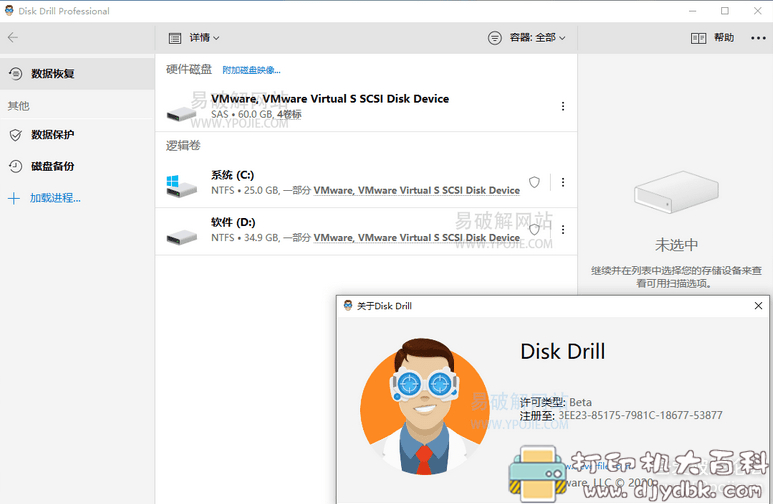Click the book icon beside 帮助
This screenshot has height=504, width=773.
[698, 38]
